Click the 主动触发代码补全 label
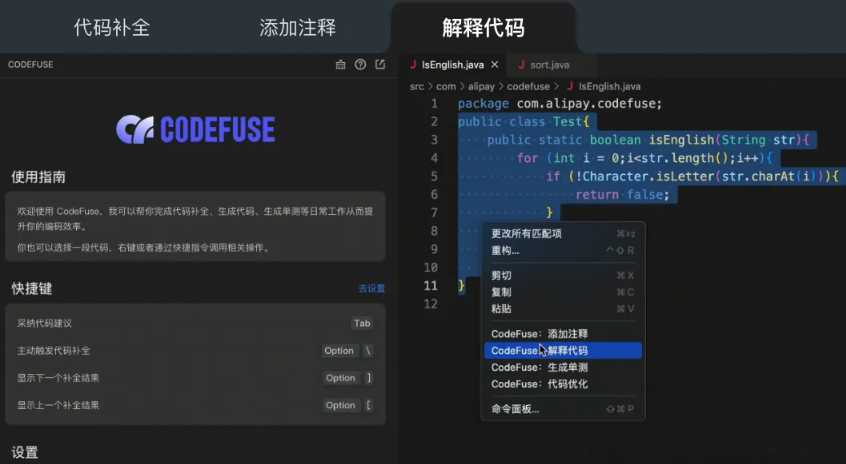Screen dimensions: 846x464 (53, 351)
